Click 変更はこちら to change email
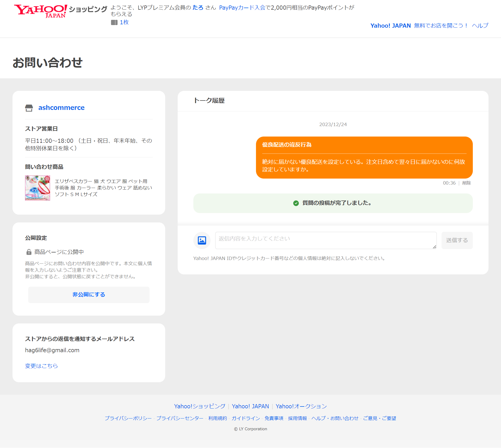 pos(41,366)
